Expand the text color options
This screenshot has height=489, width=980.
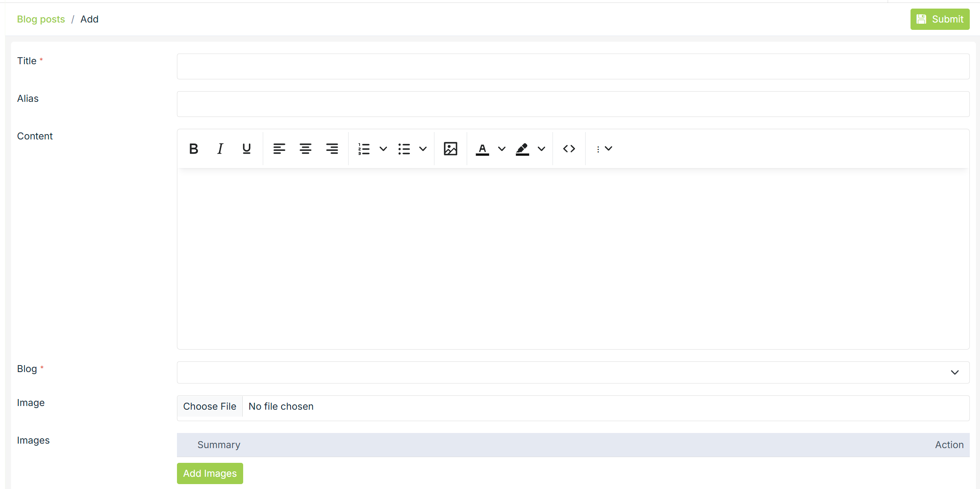click(x=501, y=148)
